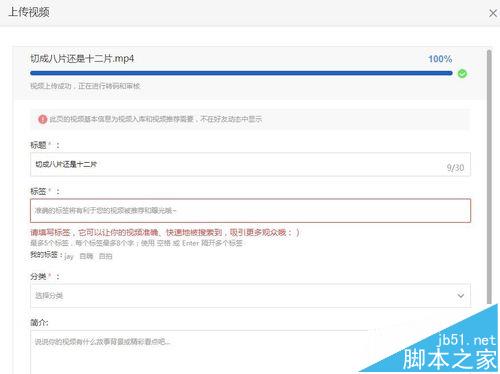Click the red warning info icon

43,119
